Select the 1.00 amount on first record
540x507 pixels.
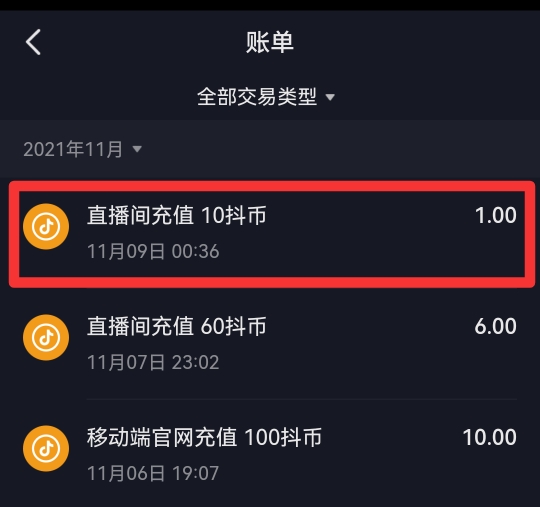[496, 215]
